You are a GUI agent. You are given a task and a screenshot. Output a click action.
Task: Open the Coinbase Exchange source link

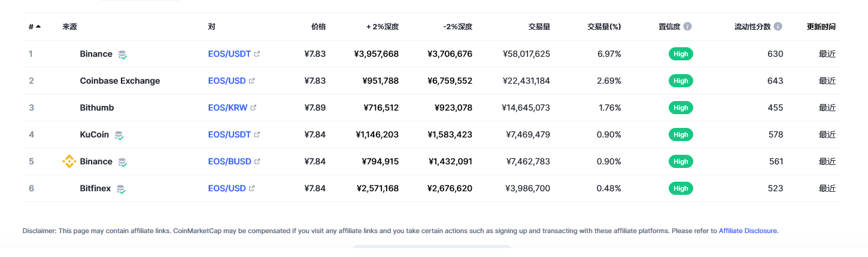point(120,81)
